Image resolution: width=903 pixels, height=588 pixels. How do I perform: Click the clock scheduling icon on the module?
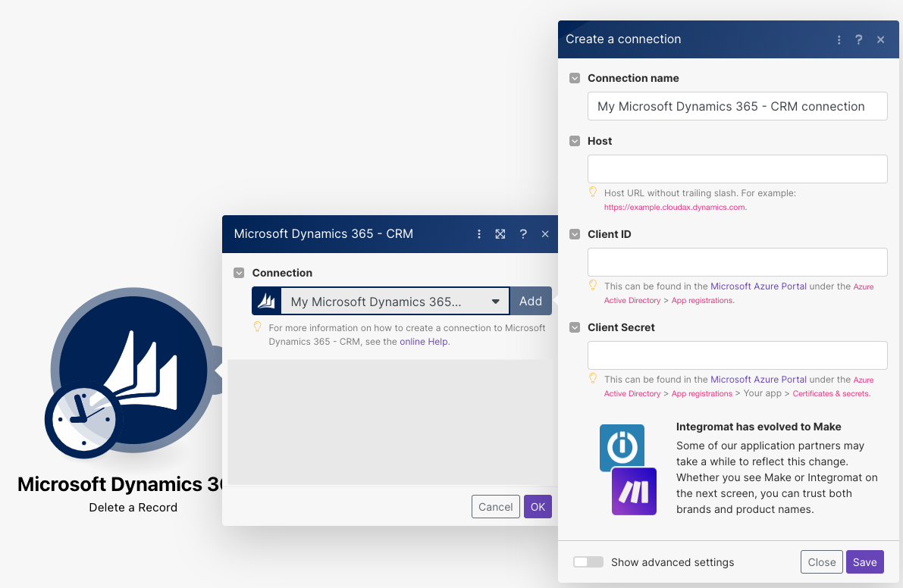click(83, 419)
